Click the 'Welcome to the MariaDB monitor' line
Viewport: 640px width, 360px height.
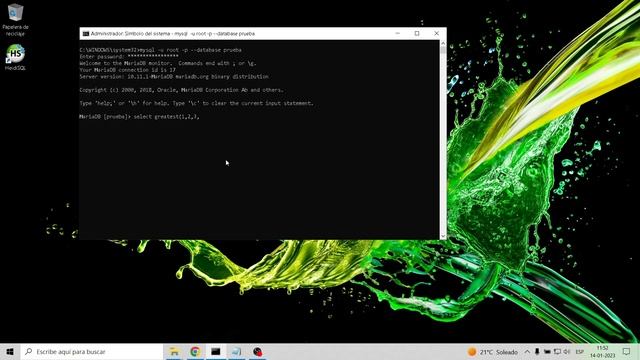(168, 63)
